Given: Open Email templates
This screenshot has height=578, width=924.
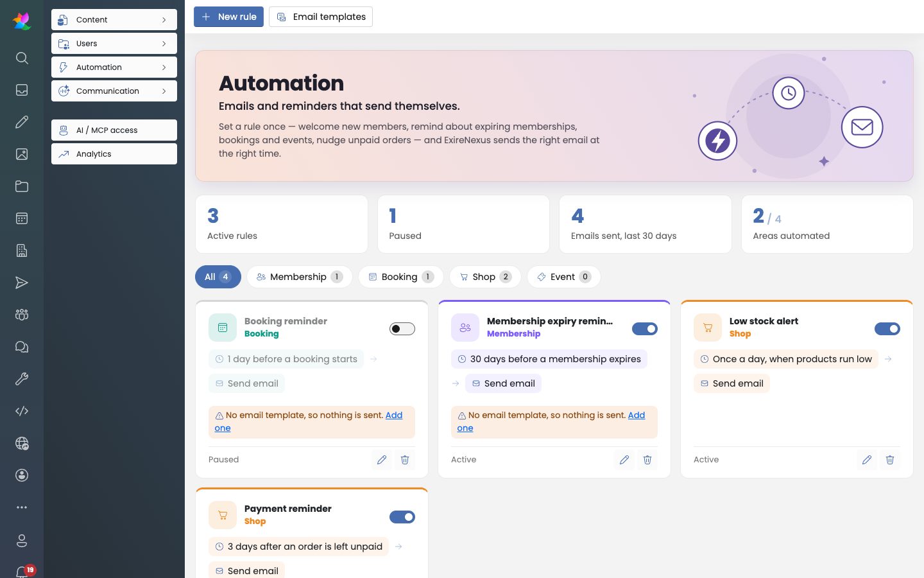Looking at the screenshot, I should coord(321,17).
